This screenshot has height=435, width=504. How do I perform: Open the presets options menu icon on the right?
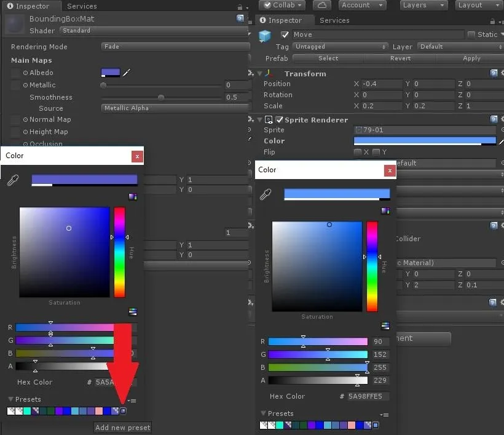click(x=384, y=415)
